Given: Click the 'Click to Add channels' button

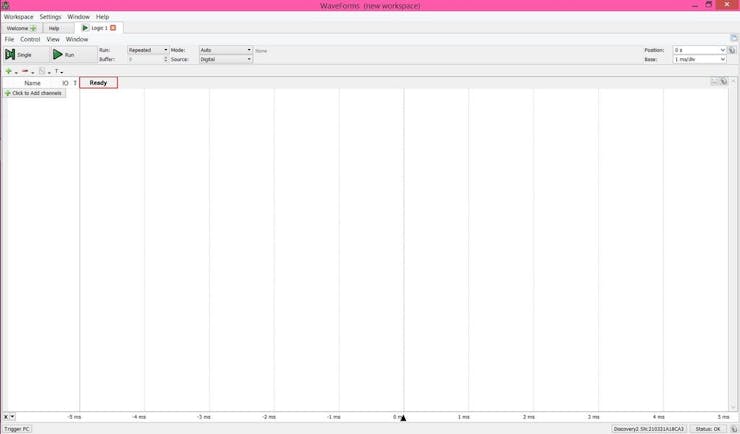Looking at the screenshot, I should pos(34,93).
